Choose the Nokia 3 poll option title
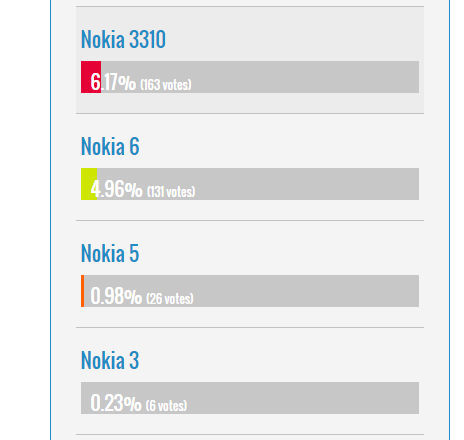 pyautogui.click(x=110, y=360)
